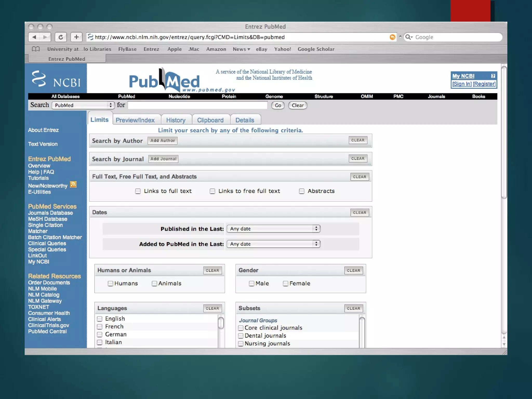Click the plus add bookmark button
Image resolution: width=532 pixels, height=399 pixels.
click(76, 37)
